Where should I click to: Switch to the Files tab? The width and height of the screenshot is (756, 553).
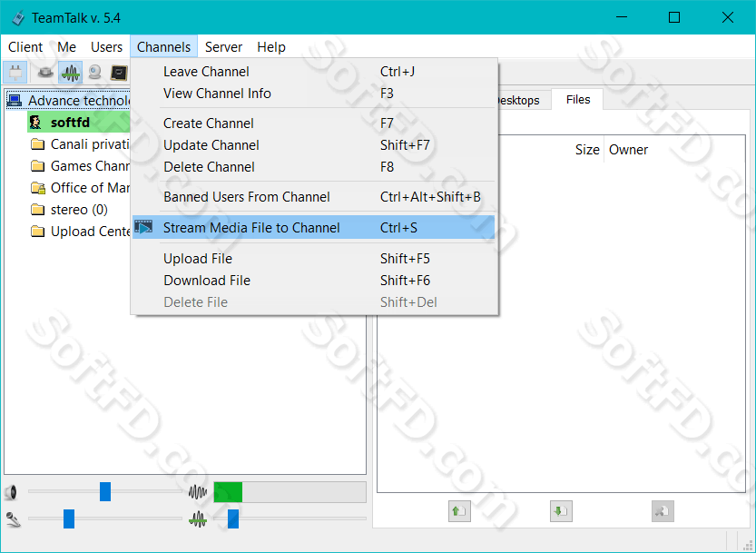click(577, 99)
